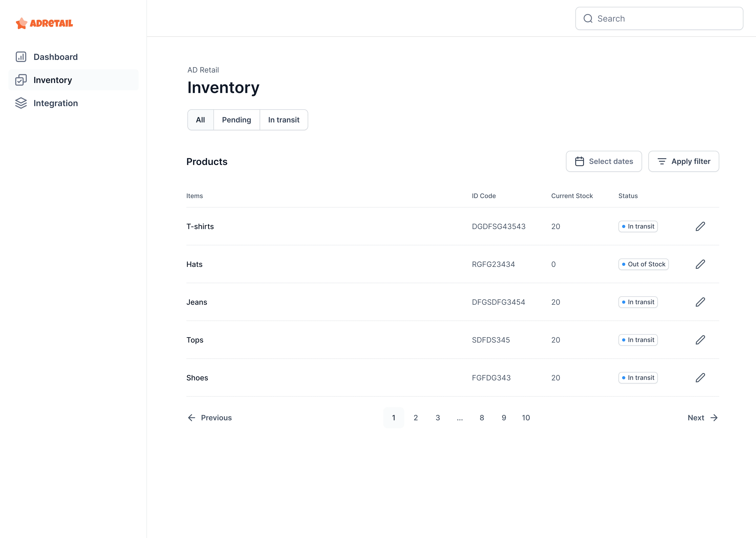Edit the Shoes item via pencil icon
756x538 pixels.
[x=700, y=377]
